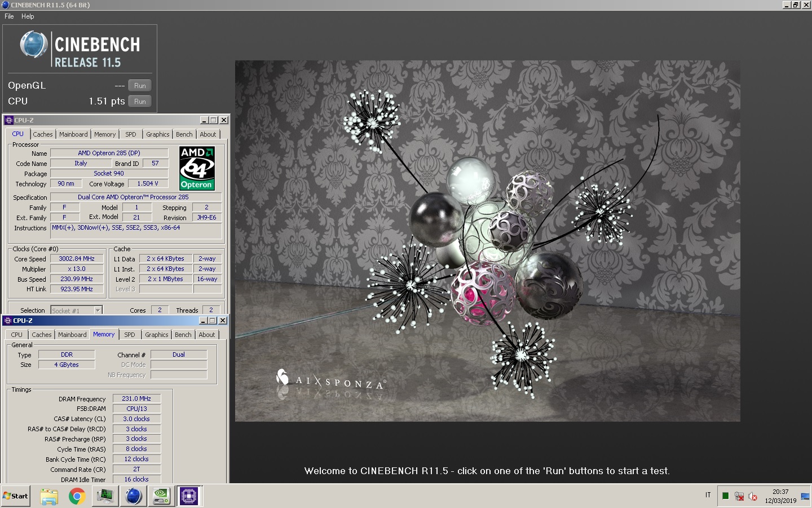Click the Bank Cycle Time 12 clocks
The height and width of the screenshot is (508, 812).
coord(136,459)
